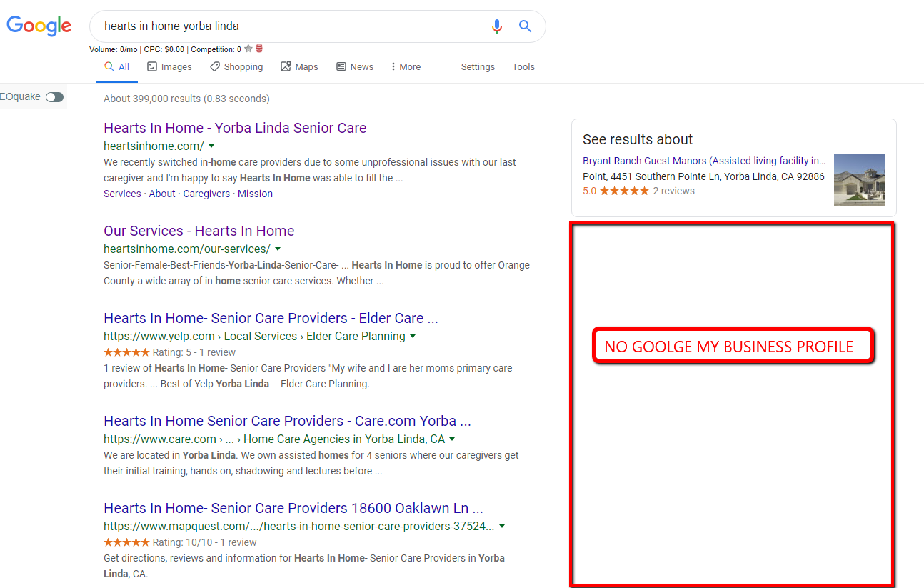Screen dimensions: 924x588
Task: Open the Mission sitelink
Action: click(x=255, y=194)
